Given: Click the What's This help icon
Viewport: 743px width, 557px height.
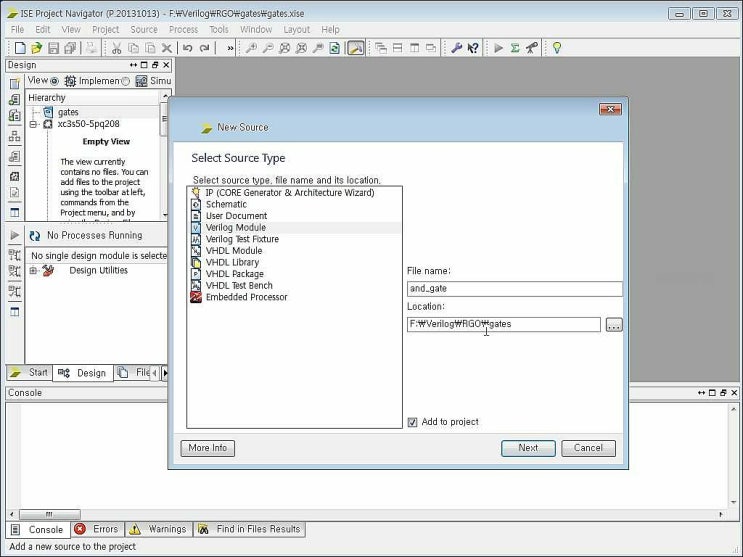Looking at the screenshot, I should coord(473,48).
